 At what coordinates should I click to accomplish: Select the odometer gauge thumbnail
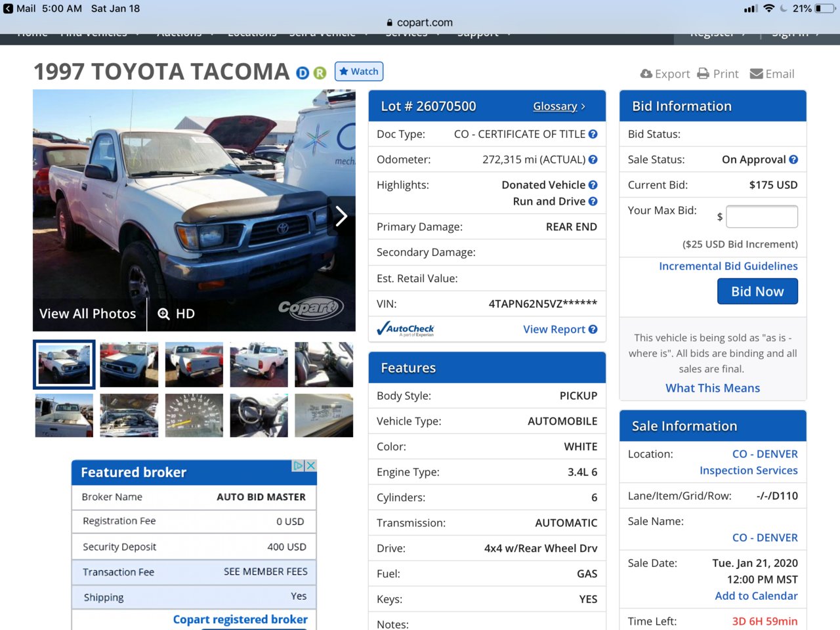tap(194, 415)
